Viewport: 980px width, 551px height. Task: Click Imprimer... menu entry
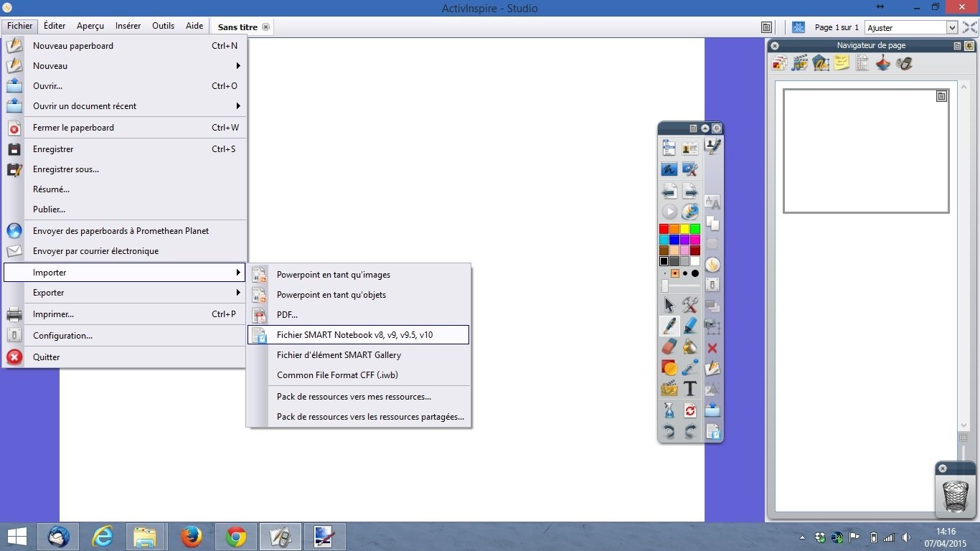pyautogui.click(x=125, y=314)
